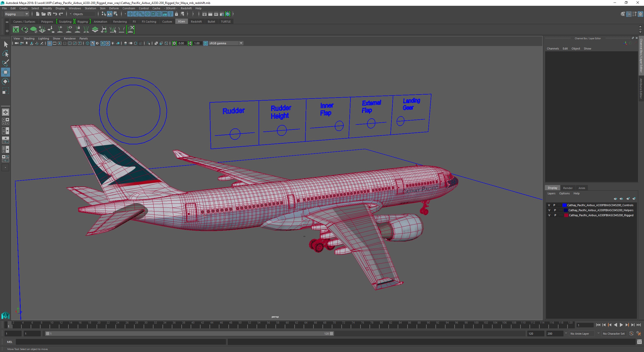This screenshot has width=644, height=352.
Task: Toggle wireframe on shaded viewport button
Action: point(103,43)
